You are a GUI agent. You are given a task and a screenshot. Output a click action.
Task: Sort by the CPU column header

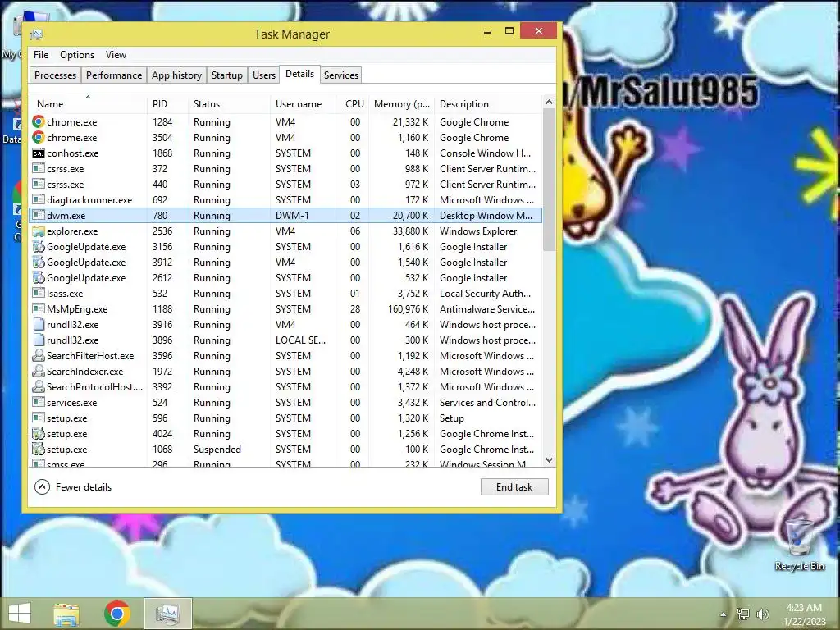pyautogui.click(x=353, y=104)
